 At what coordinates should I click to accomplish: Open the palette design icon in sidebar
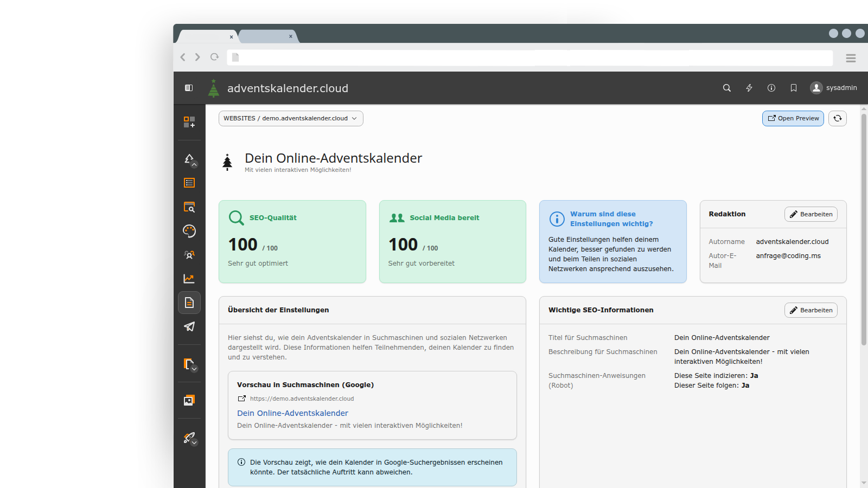[x=189, y=231]
